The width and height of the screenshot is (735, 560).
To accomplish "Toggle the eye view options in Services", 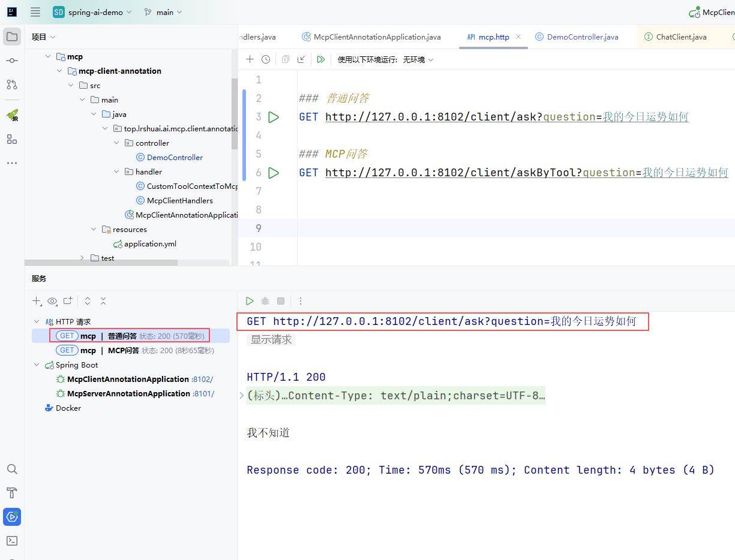I will click(53, 301).
